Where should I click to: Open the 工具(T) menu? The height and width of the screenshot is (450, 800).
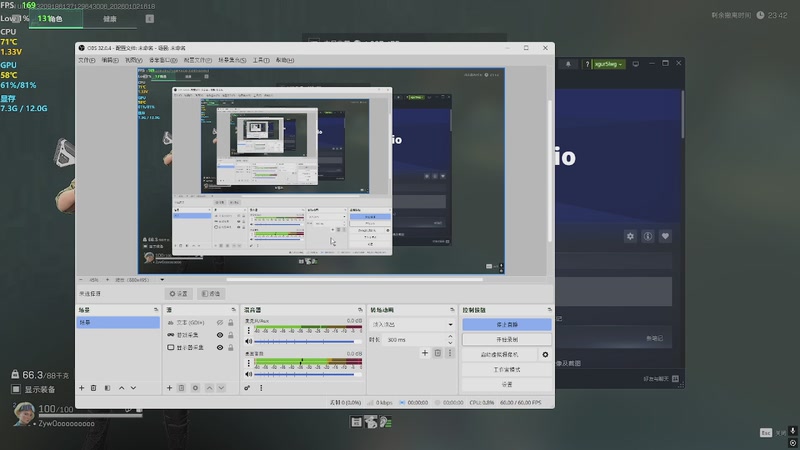point(261,60)
